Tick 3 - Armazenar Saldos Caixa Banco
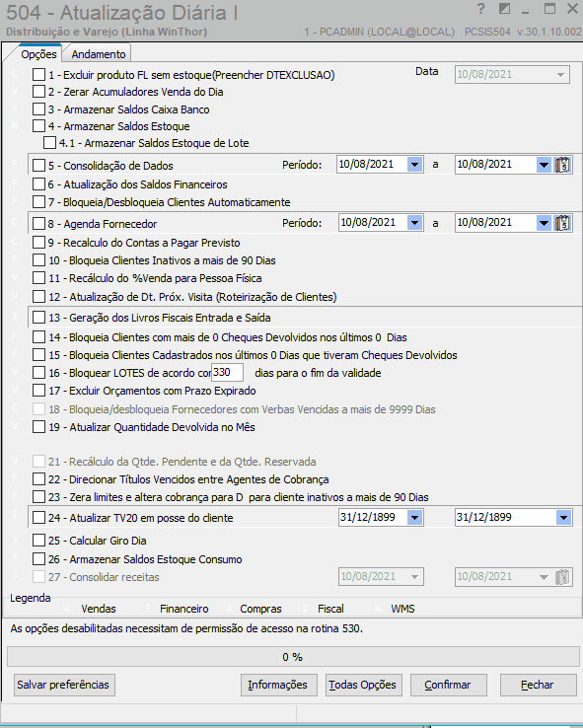The image size is (583, 728). click(39, 109)
